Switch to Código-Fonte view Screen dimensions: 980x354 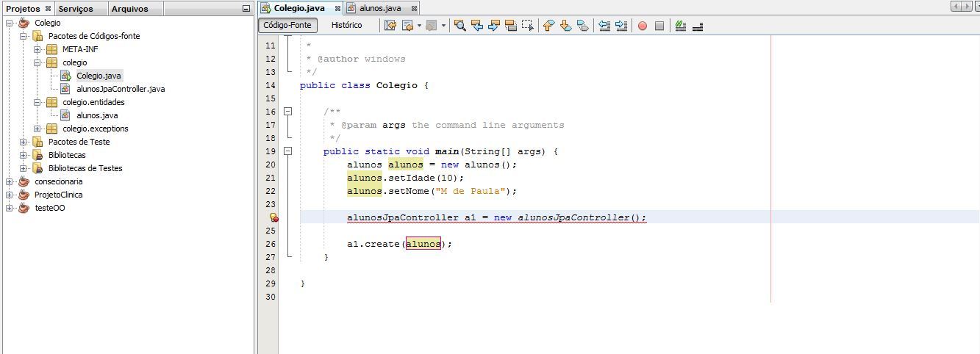(287, 25)
